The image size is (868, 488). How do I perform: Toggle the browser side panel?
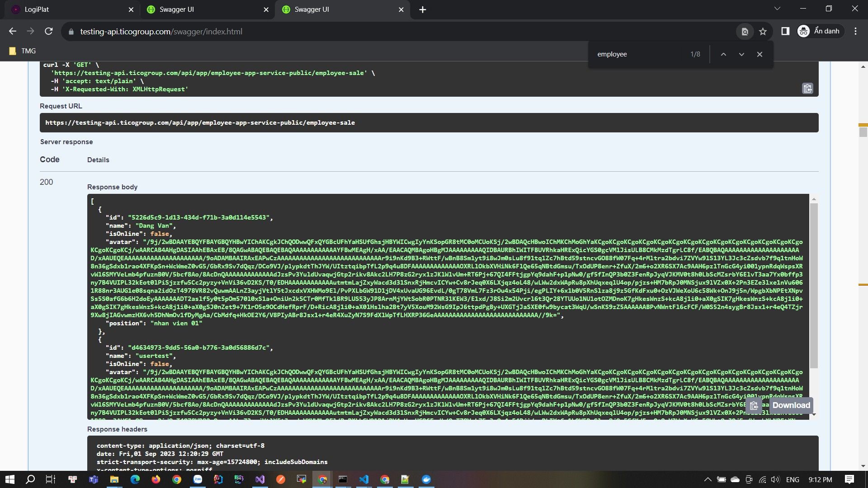(x=785, y=31)
